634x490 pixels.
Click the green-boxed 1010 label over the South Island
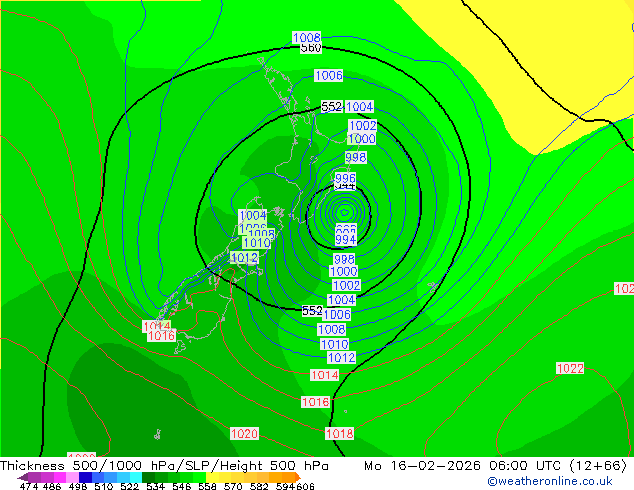[257, 243]
